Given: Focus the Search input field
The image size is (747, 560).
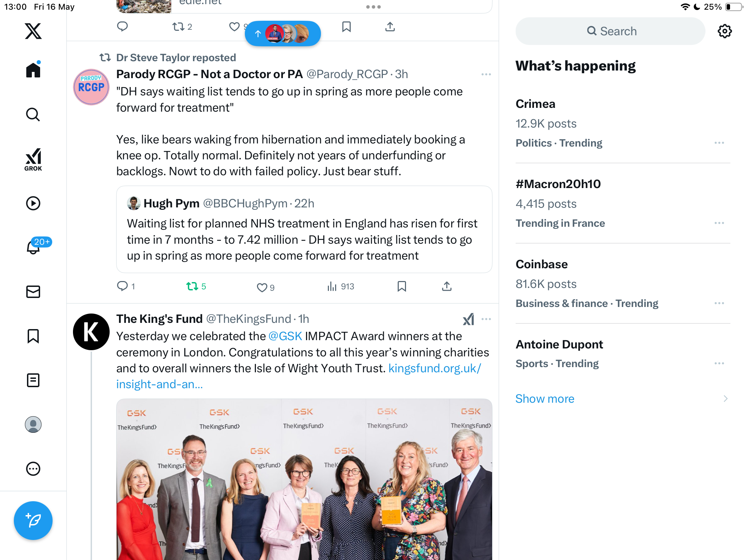Looking at the screenshot, I should (x=610, y=31).
